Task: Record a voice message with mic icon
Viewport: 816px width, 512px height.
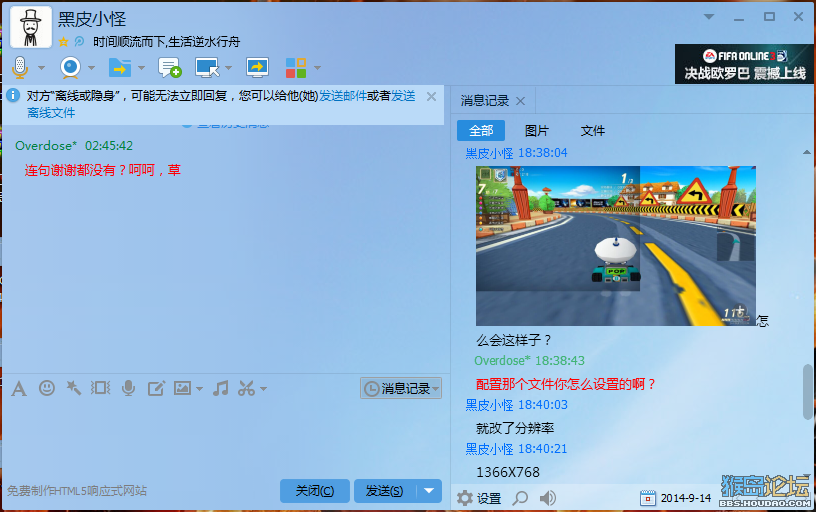Action: pos(128,388)
